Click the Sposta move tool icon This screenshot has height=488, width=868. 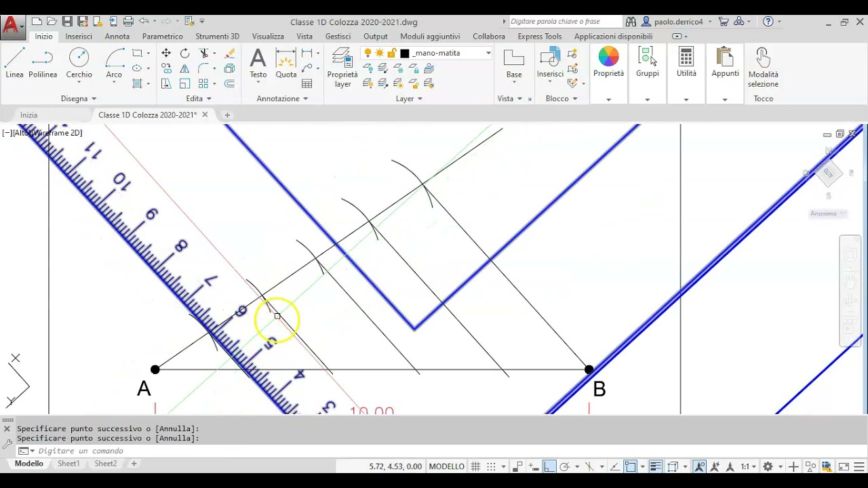(166, 53)
